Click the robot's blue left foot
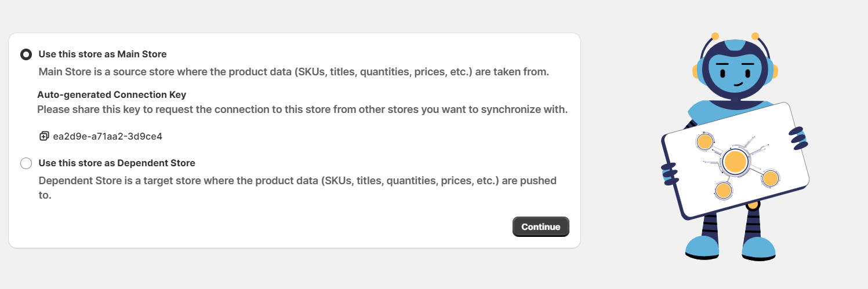 [702, 247]
